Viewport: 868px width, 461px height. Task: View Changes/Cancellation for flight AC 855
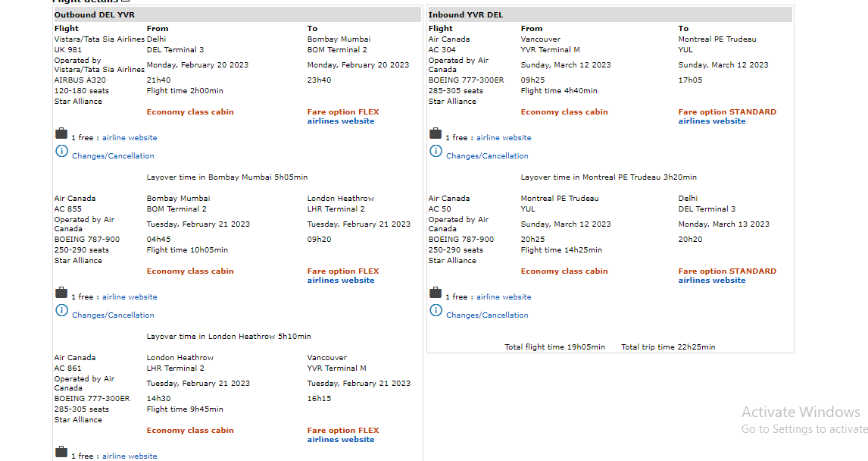(113, 315)
